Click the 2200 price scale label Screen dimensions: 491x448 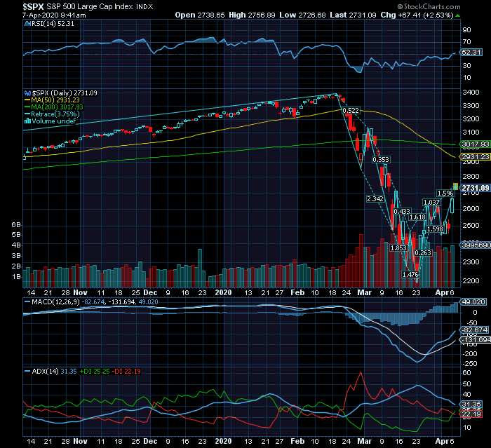pos(471,281)
